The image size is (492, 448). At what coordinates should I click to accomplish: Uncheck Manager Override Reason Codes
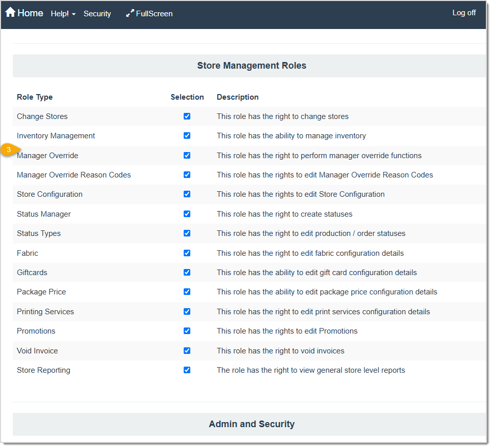click(187, 174)
